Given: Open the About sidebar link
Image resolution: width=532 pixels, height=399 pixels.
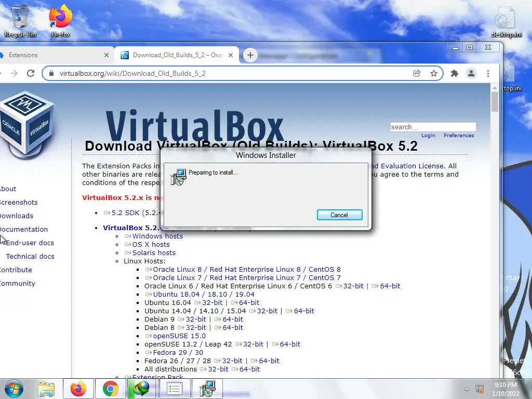Looking at the screenshot, I should pos(8,189).
